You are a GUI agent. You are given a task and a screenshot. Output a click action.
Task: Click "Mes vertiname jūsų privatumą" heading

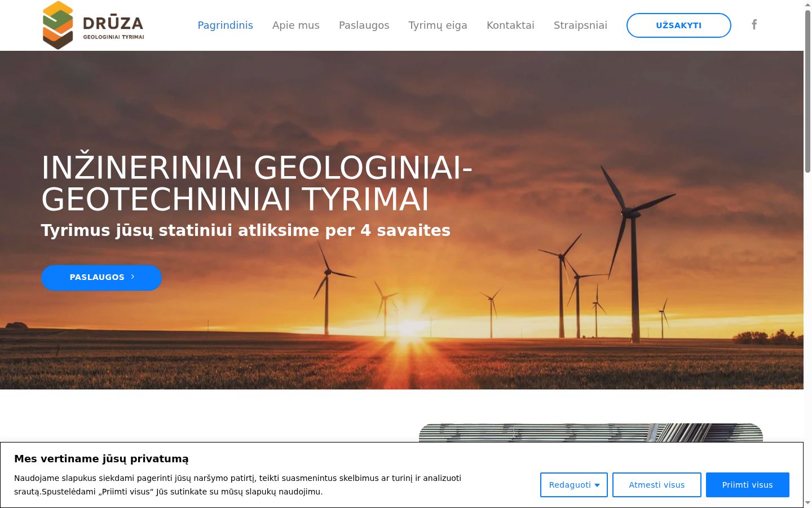tap(101, 459)
